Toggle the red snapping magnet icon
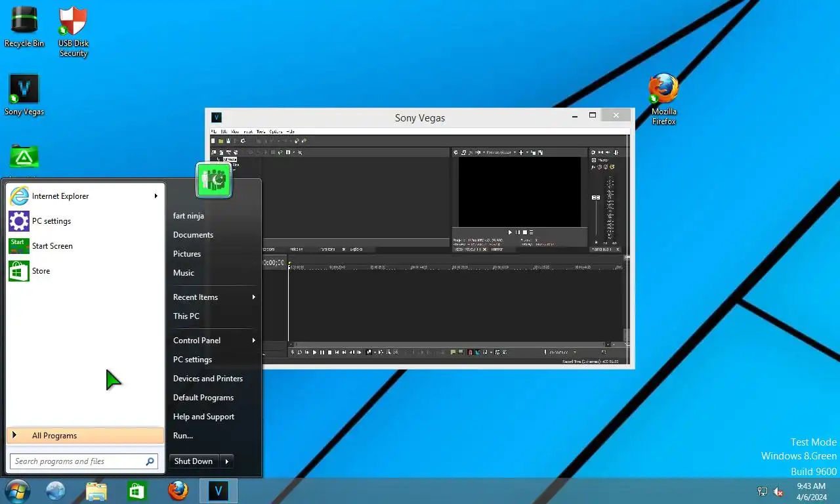 pos(470,352)
